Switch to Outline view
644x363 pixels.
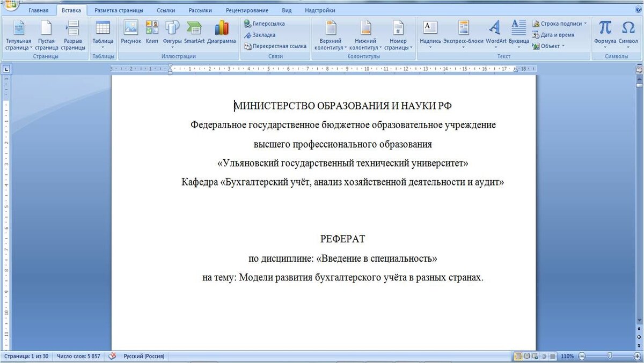coord(544,356)
